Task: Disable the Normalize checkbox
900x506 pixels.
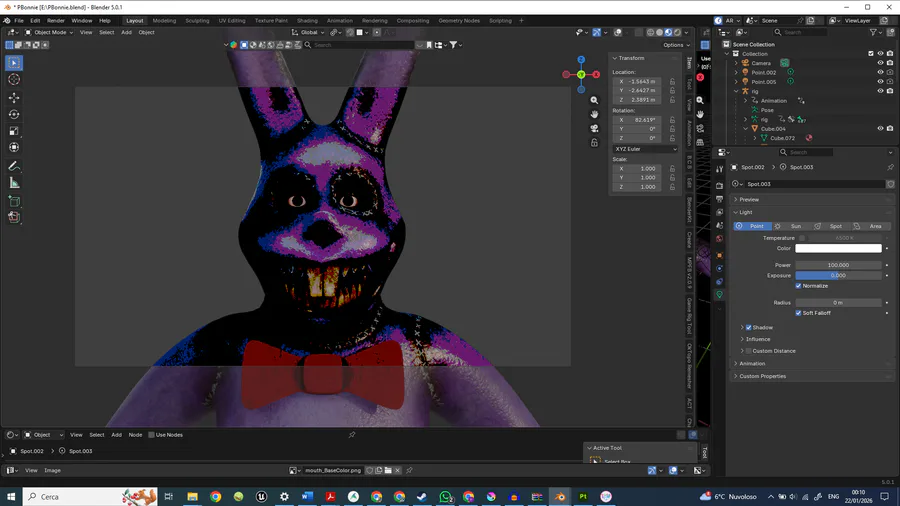Action: click(798, 286)
